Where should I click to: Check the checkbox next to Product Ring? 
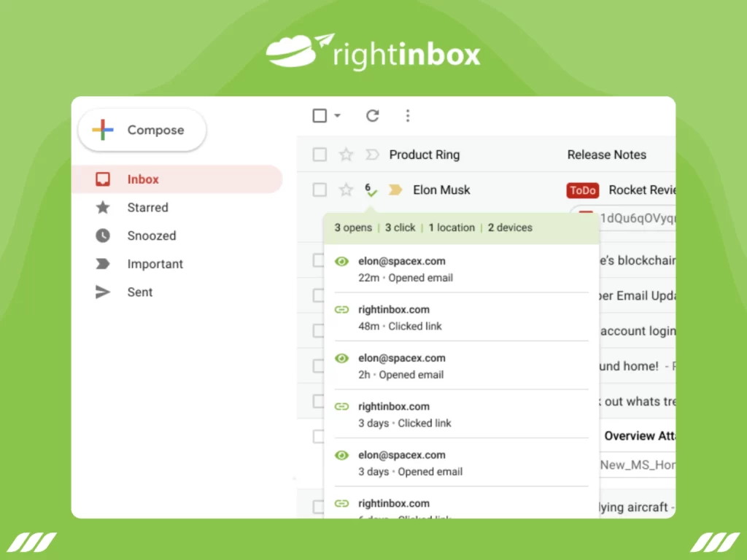tap(319, 155)
